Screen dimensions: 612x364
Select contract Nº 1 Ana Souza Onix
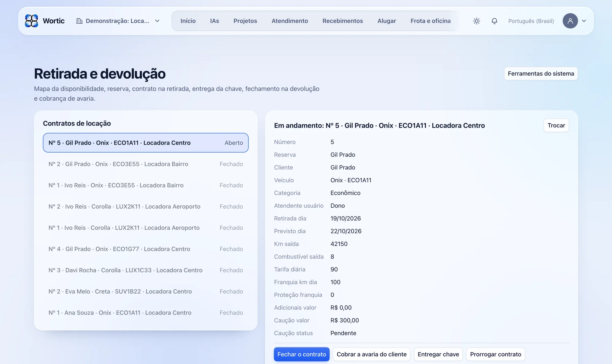146,313
